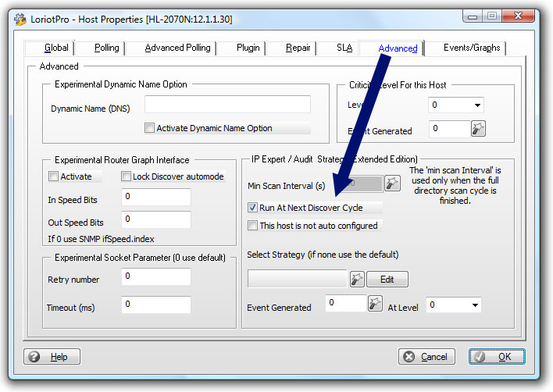Image resolution: width=553 pixels, height=392 pixels.
Task: Open the Repair tab
Action: pyautogui.click(x=291, y=48)
